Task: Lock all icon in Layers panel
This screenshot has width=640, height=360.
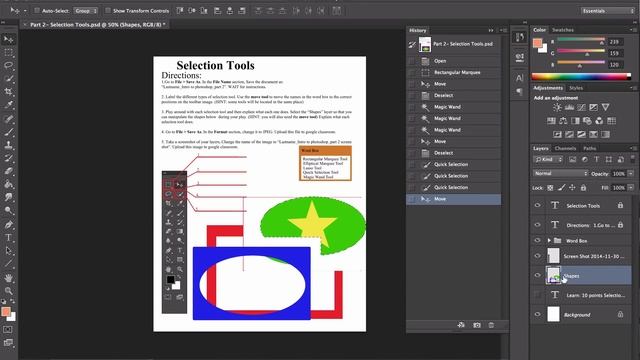Action: coord(583,188)
